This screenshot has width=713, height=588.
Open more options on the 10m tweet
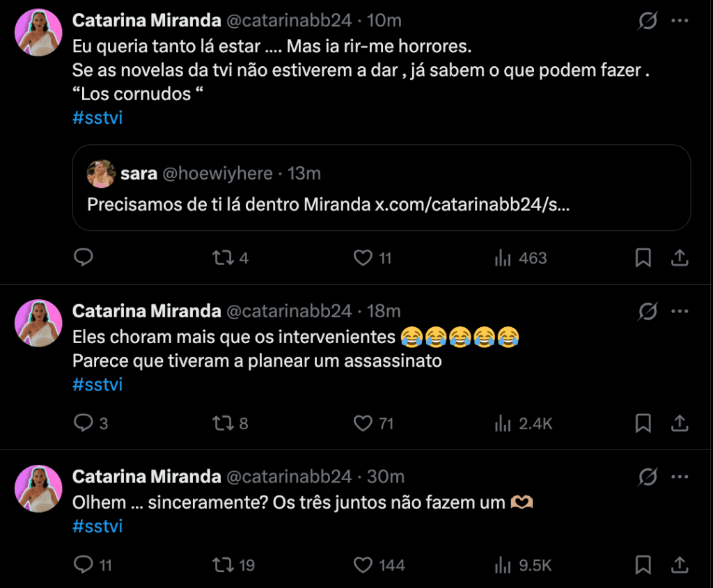[x=680, y=21]
